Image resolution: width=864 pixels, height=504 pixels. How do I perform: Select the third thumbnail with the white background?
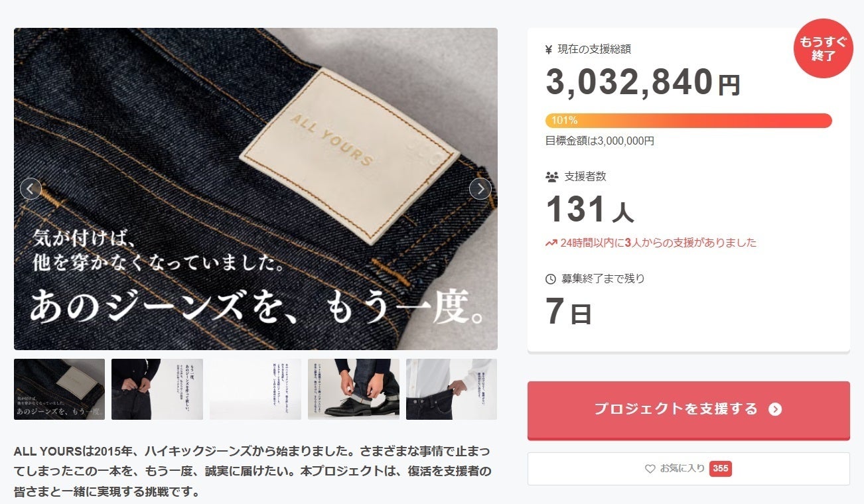click(x=255, y=389)
